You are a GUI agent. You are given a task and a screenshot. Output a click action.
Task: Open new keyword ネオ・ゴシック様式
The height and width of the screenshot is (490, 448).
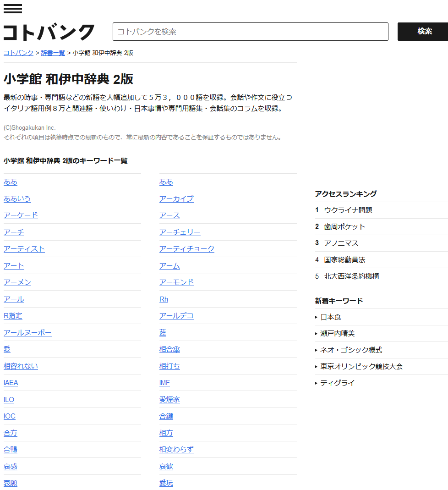pyautogui.click(x=351, y=350)
